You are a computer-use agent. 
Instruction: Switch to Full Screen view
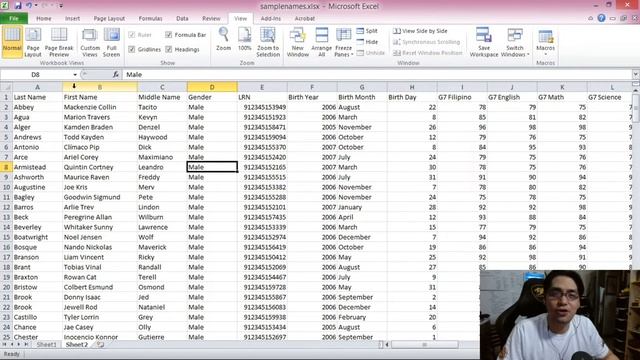pos(111,42)
